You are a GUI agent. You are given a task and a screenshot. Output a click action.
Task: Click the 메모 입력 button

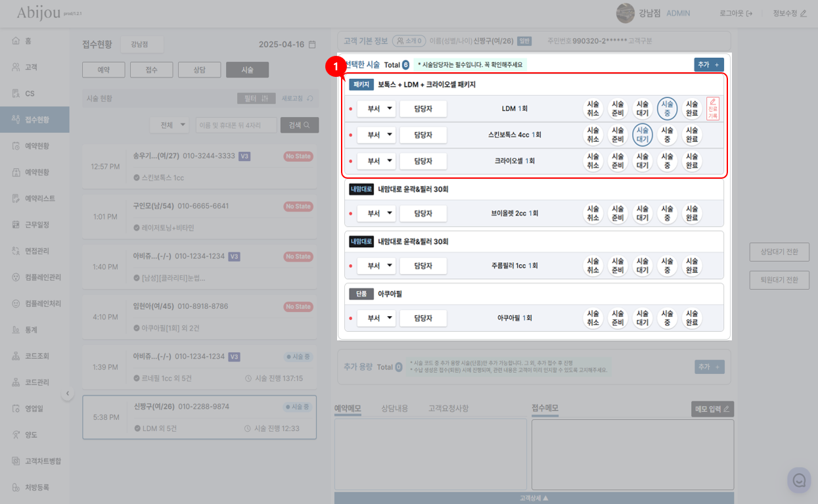coord(713,409)
